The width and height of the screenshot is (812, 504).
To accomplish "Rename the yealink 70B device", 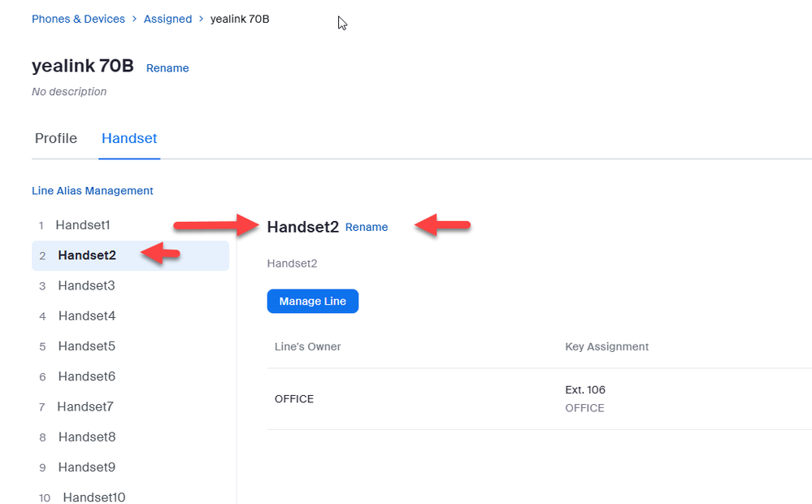I will [x=167, y=68].
